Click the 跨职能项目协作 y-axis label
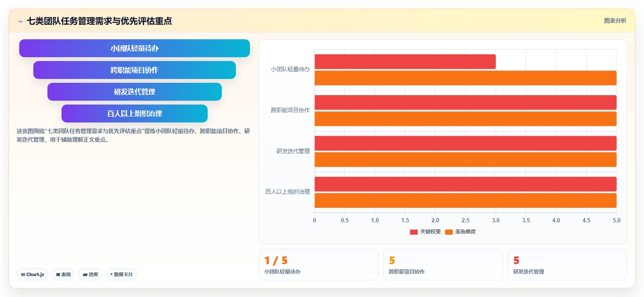Image resolution: width=644 pixels, height=297 pixels. (290, 110)
